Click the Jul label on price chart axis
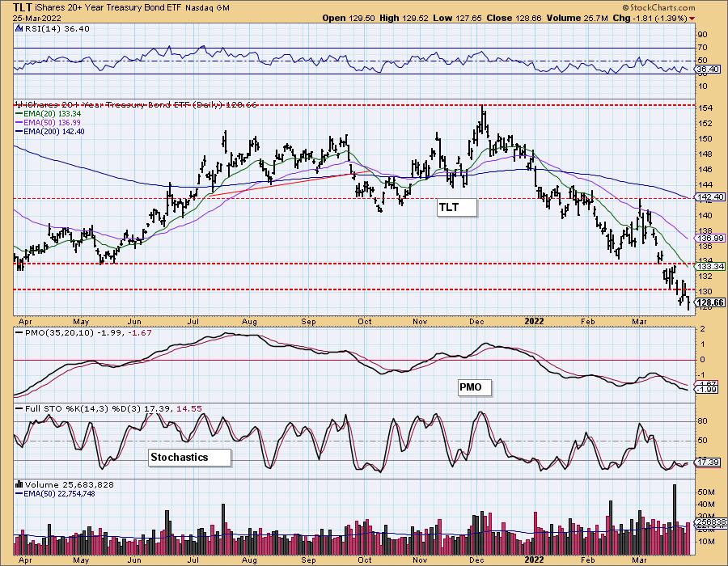This screenshot has width=728, height=566. [x=193, y=321]
